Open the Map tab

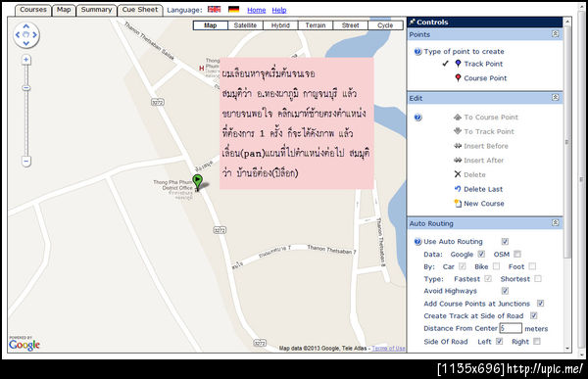pyautogui.click(x=64, y=10)
